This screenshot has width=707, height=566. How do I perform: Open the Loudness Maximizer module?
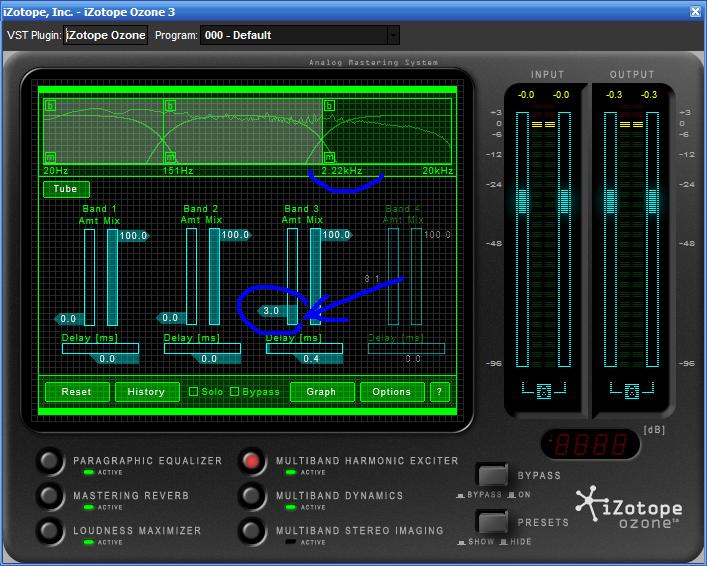point(50,531)
